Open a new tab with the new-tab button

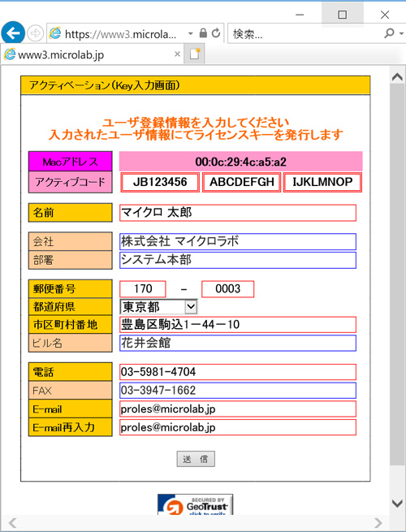194,54
